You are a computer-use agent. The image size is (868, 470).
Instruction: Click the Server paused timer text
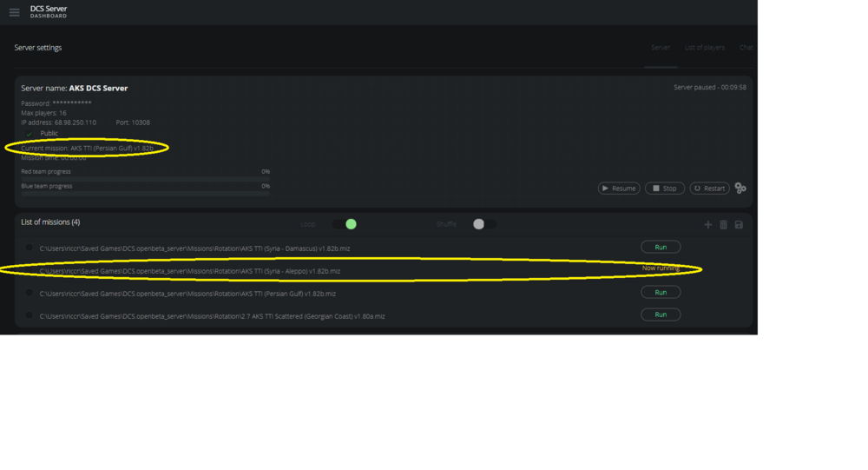coord(710,87)
